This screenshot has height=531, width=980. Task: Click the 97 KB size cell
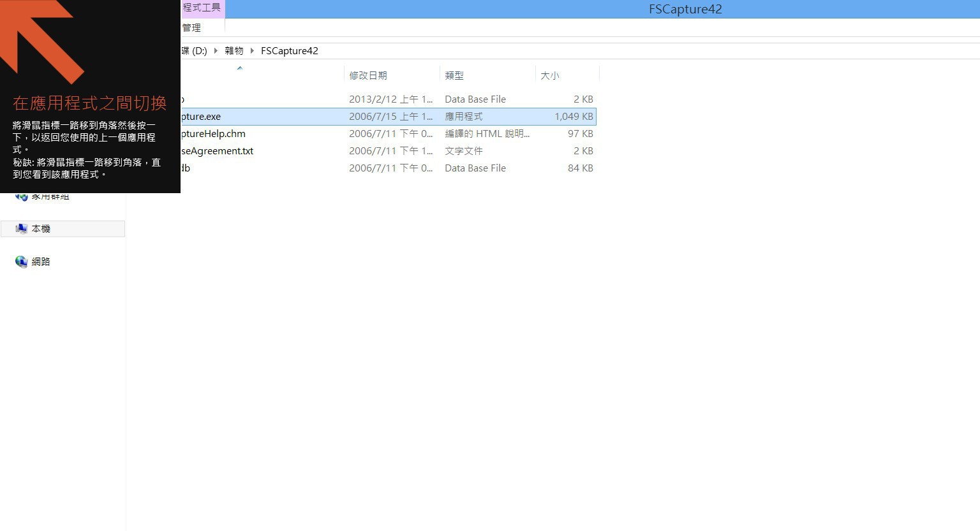coord(581,134)
